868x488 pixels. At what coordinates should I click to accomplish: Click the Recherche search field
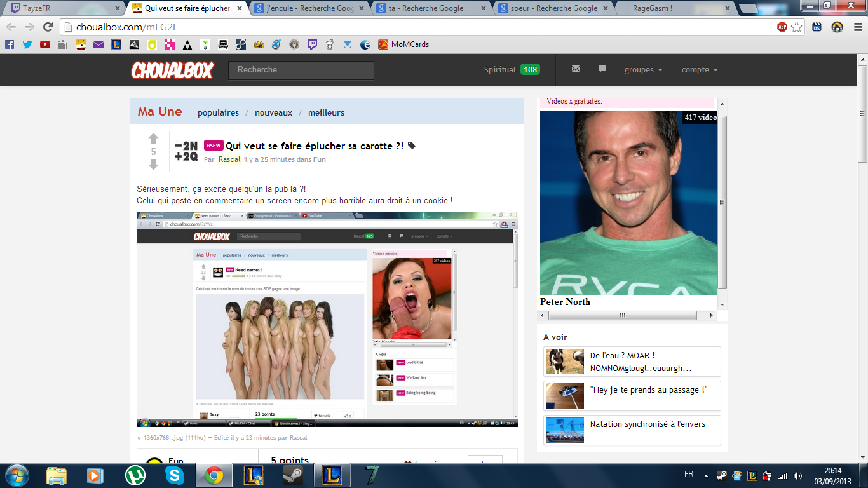pyautogui.click(x=301, y=70)
